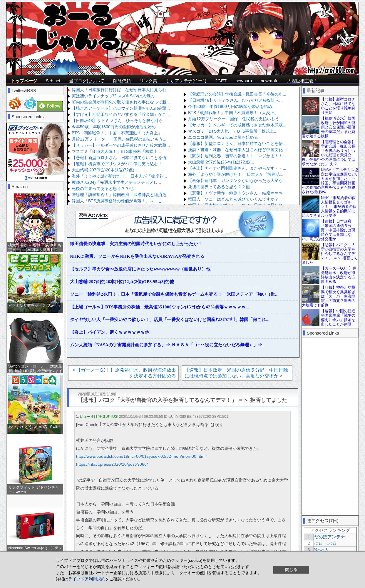Screen dimensions: 365x588
Task: Open the orange RSS feed icon
Action: 15,104
